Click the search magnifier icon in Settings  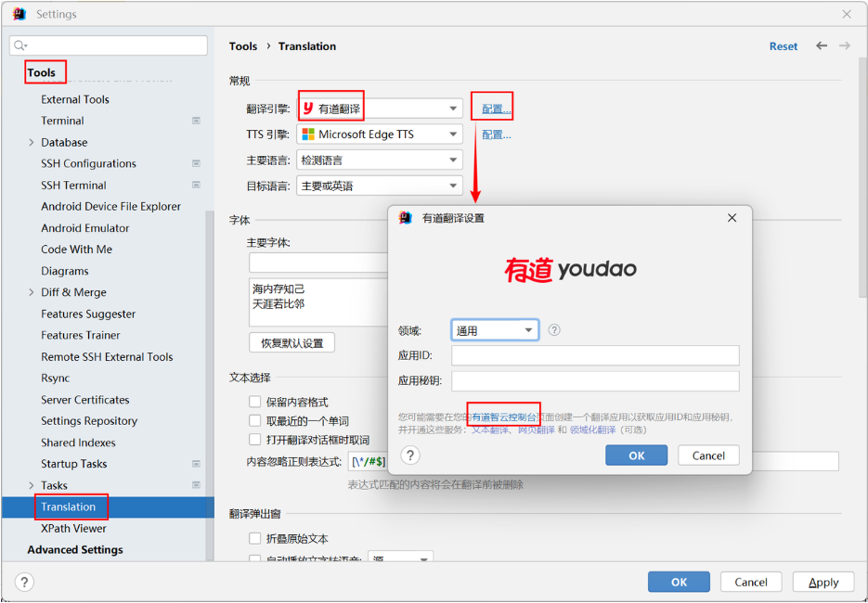[20, 45]
